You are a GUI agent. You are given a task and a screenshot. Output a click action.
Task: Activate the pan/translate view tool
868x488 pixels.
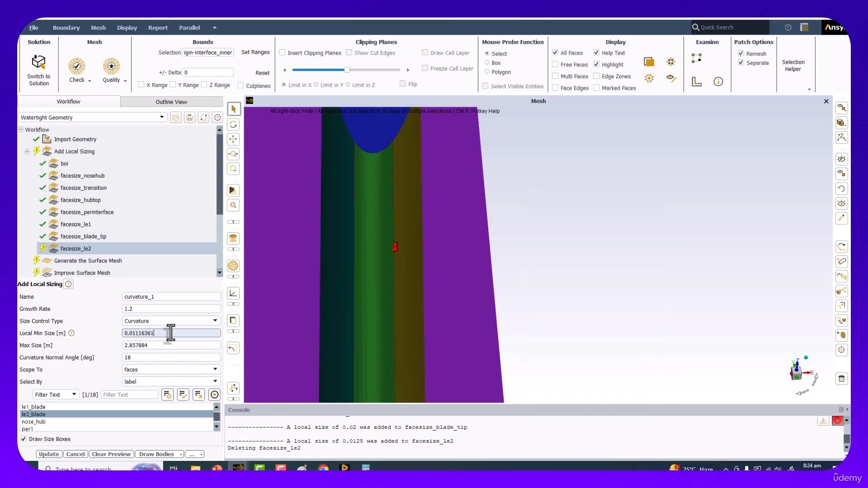point(233,139)
